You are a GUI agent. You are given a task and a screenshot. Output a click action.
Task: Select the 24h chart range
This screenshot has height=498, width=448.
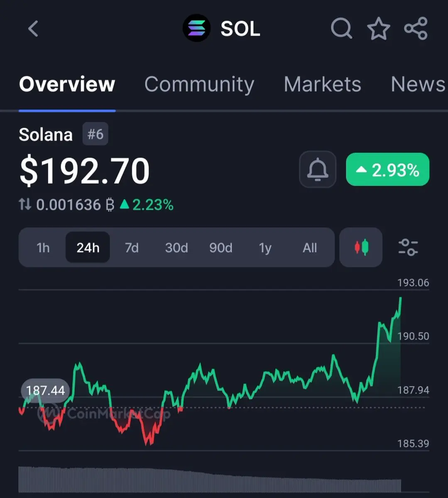pos(88,248)
